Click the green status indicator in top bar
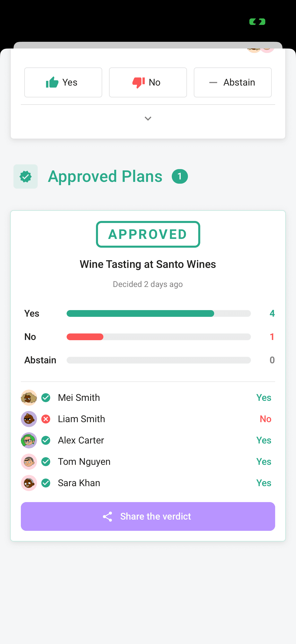 point(257,22)
